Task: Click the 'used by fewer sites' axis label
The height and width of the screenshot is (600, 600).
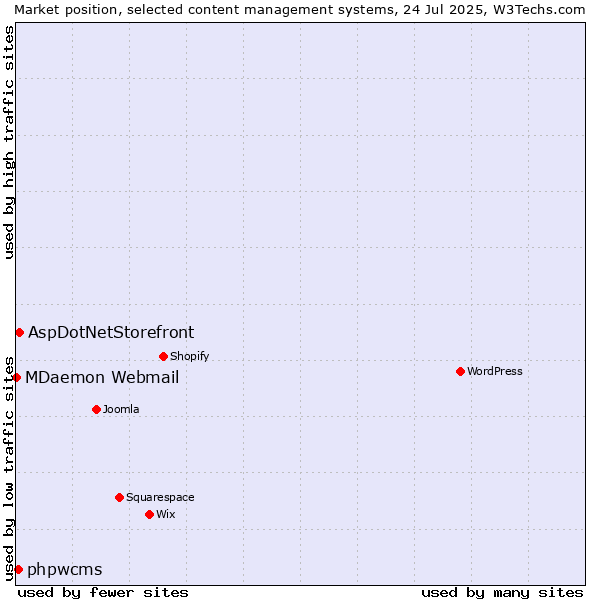Action: click(x=103, y=593)
